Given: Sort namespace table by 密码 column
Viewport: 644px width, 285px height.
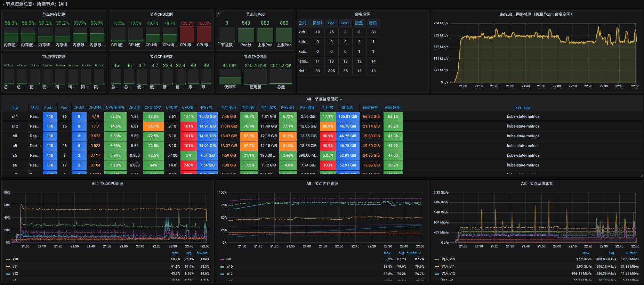Looking at the screenshot, I should point(373,23).
